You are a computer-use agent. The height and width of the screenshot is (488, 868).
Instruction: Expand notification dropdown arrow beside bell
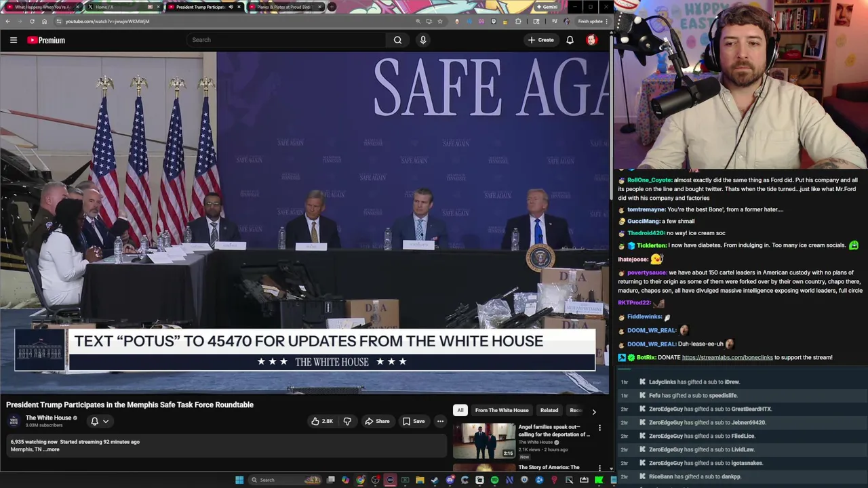[106, 421]
